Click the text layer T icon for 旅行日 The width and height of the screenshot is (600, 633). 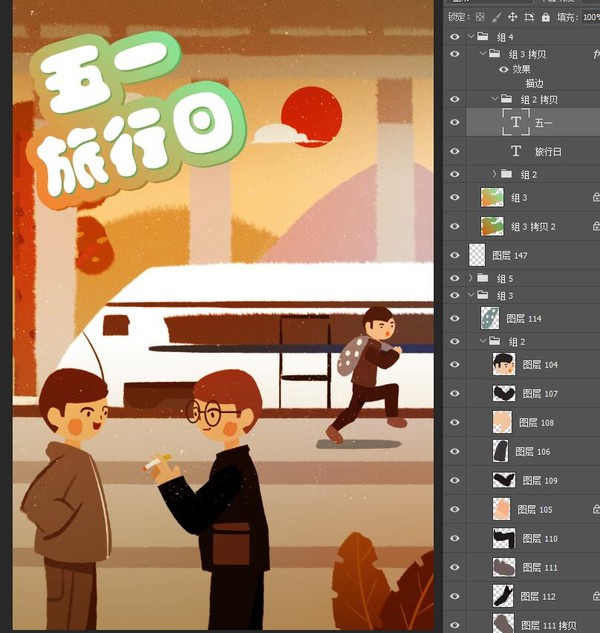pos(516,151)
